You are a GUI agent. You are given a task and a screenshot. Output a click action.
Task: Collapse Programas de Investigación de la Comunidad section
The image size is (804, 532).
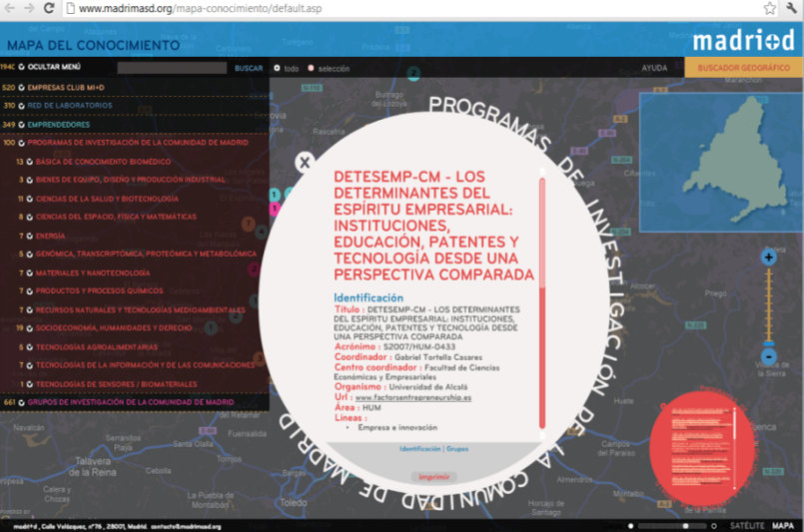pyautogui.click(x=22, y=143)
